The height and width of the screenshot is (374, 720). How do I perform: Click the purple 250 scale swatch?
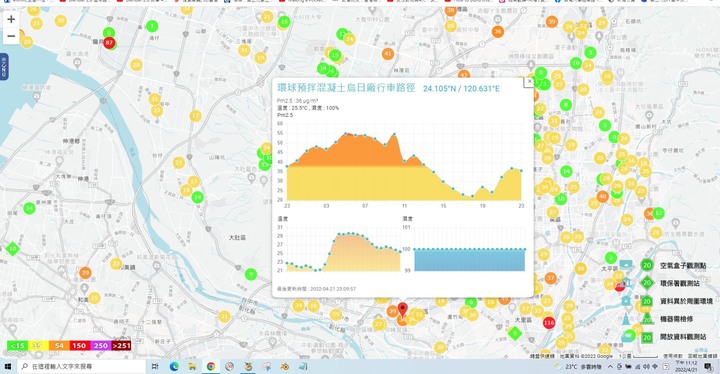click(100, 346)
